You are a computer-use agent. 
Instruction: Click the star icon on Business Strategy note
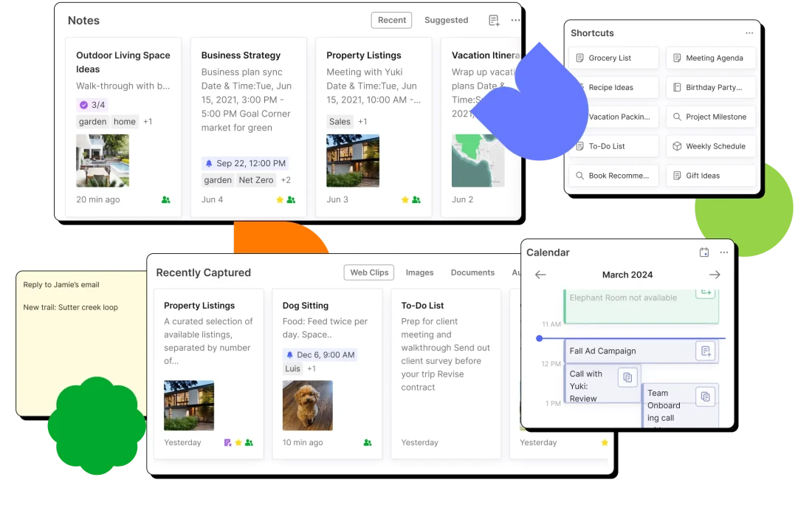pyautogui.click(x=280, y=200)
